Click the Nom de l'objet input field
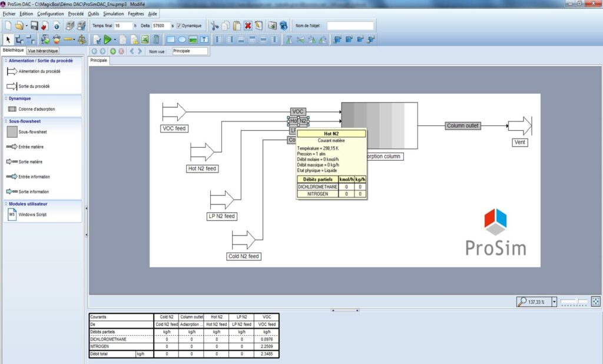The image size is (603, 364). [x=350, y=26]
